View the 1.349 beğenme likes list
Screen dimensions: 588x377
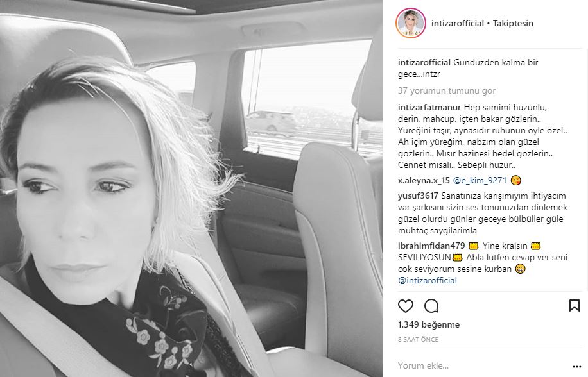click(x=429, y=324)
